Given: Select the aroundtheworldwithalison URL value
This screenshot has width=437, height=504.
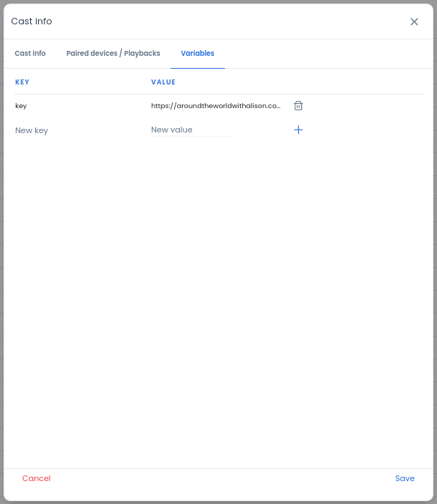Looking at the screenshot, I should point(216,106).
